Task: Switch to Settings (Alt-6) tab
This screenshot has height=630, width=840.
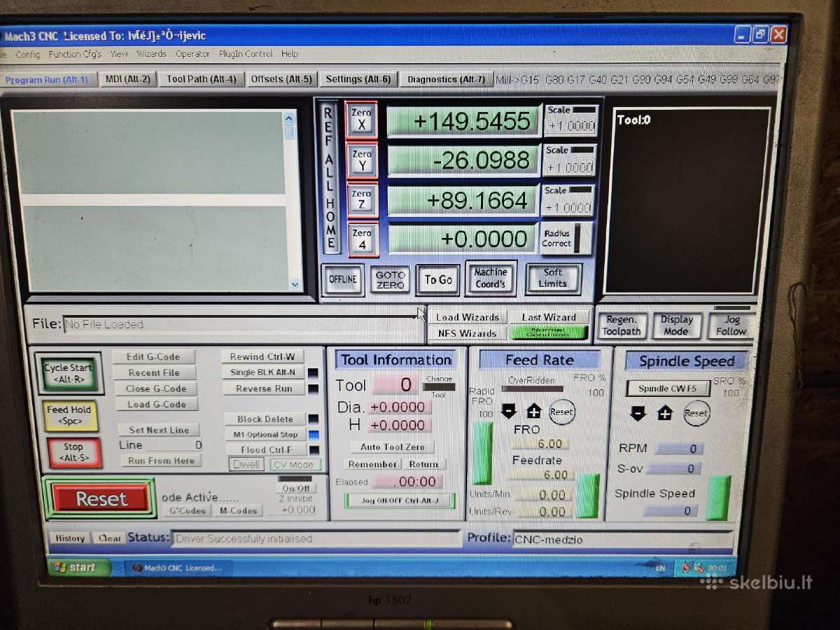Action: [358, 79]
